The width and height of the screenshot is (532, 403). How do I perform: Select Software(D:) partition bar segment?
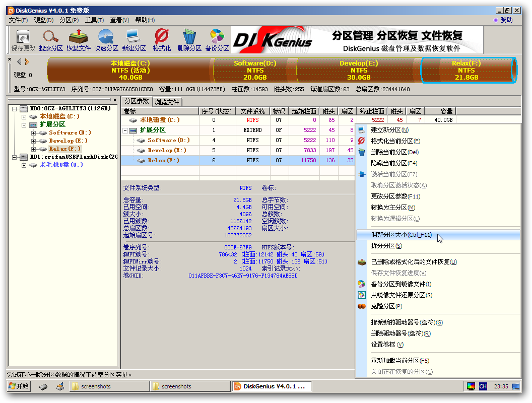pos(255,70)
